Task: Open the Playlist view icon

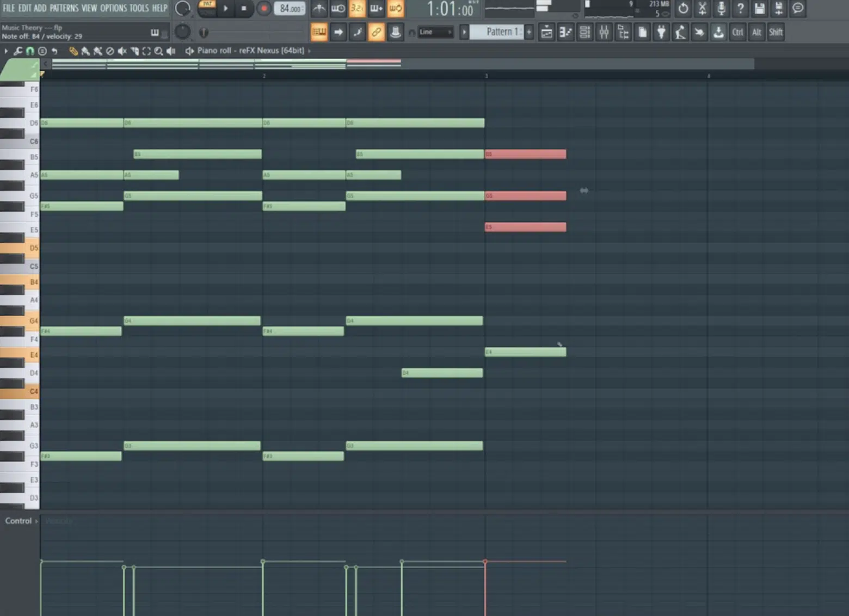Action: coord(546,32)
